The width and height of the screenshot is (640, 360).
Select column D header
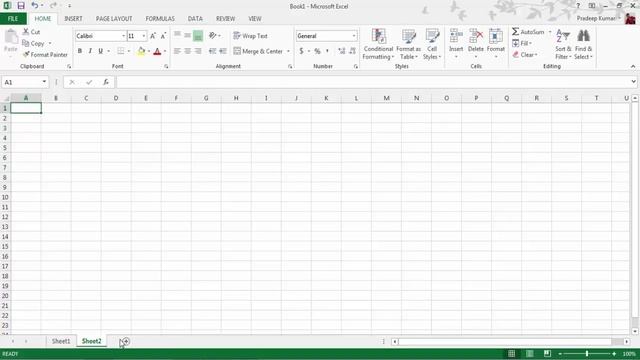coord(116,98)
